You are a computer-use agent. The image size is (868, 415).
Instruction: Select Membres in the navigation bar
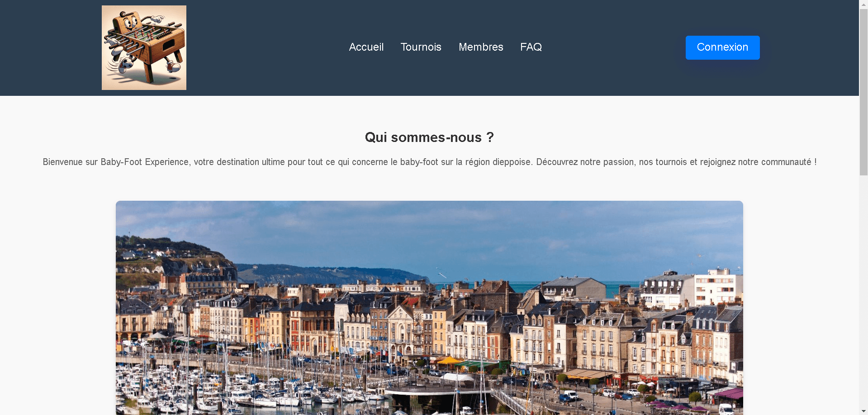click(x=481, y=47)
